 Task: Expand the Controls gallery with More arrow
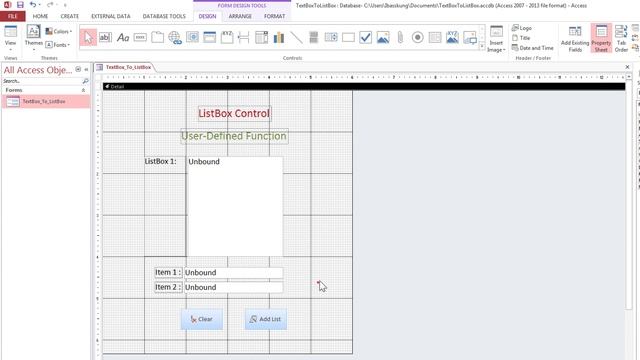tap(482, 47)
